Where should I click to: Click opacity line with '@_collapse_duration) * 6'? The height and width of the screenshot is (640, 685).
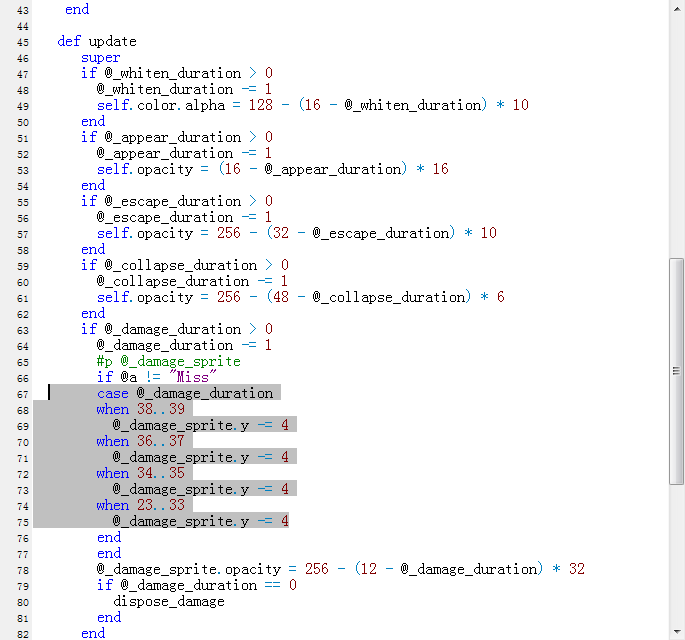tap(301, 298)
